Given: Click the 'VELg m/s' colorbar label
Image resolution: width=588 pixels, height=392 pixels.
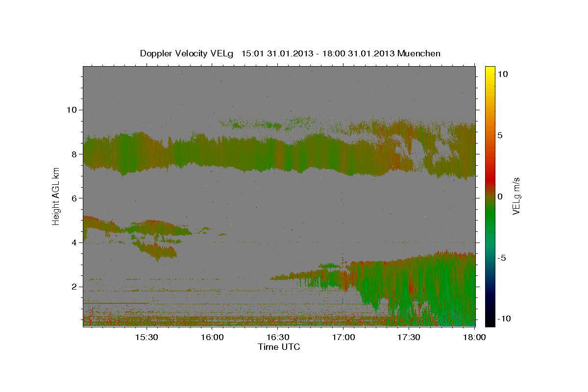Looking at the screenshot, I should coord(516,196).
